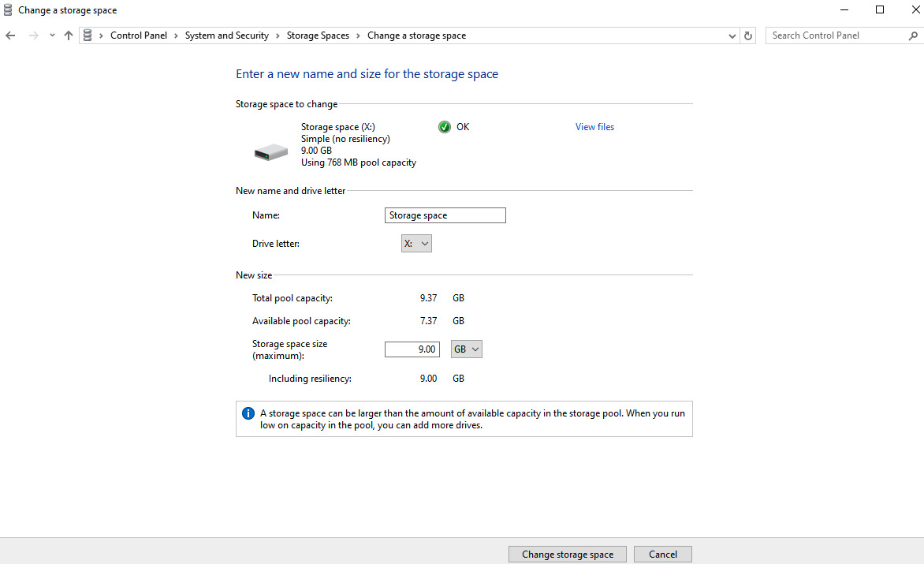This screenshot has width=924, height=564.
Task: Expand the address bar history dropdown
Action: pos(732,35)
